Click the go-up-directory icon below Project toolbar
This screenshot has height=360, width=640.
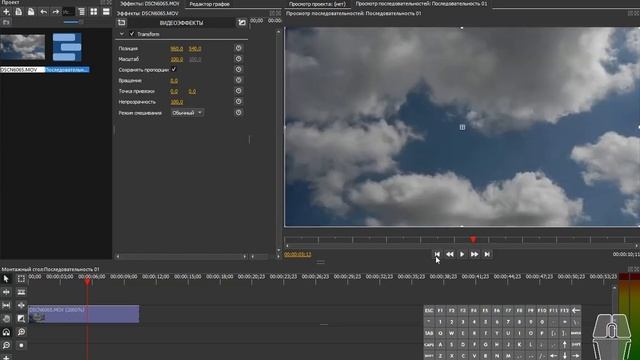(x=6, y=22)
